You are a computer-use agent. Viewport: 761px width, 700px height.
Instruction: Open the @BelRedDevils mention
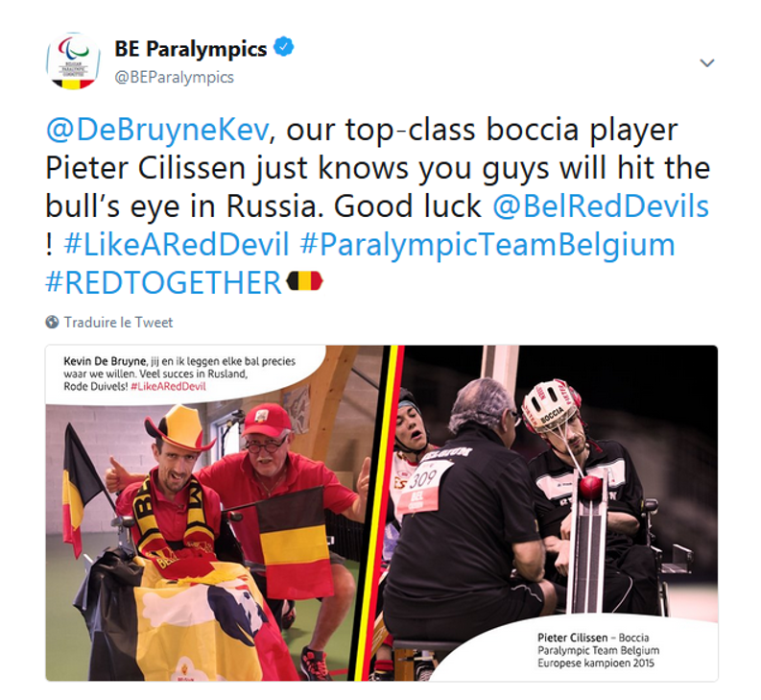(601, 206)
